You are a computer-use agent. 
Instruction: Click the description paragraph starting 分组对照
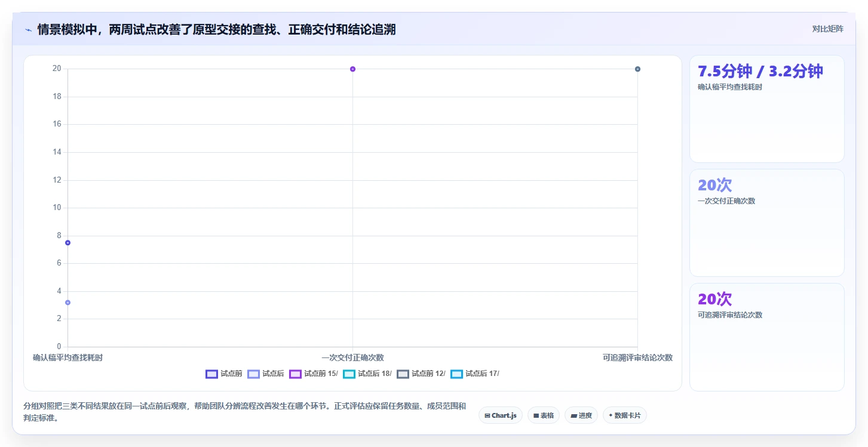[x=244, y=412]
